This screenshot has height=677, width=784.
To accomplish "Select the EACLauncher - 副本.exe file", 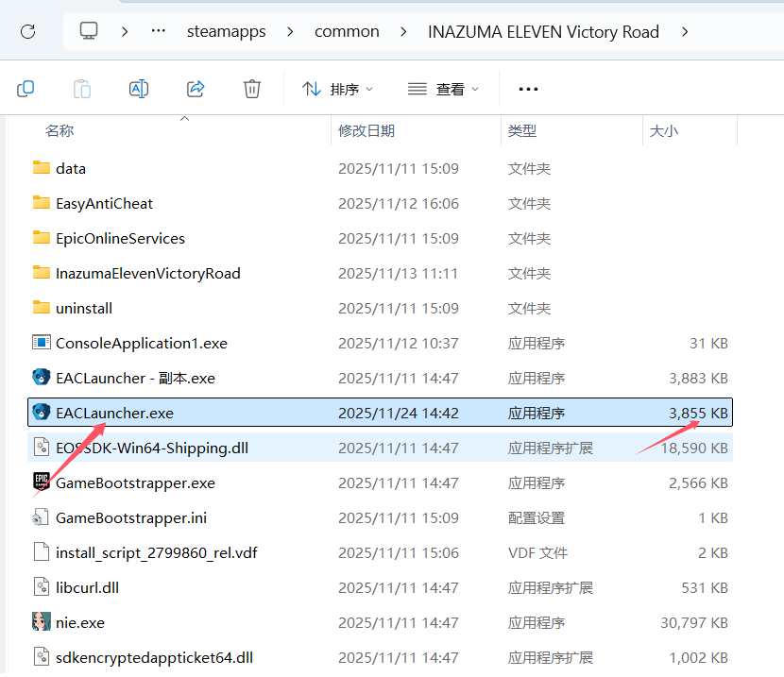I will coord(135,378).
